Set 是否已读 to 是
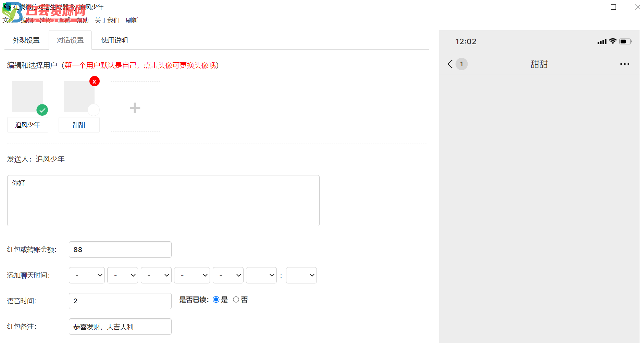 tap(216, 300)
